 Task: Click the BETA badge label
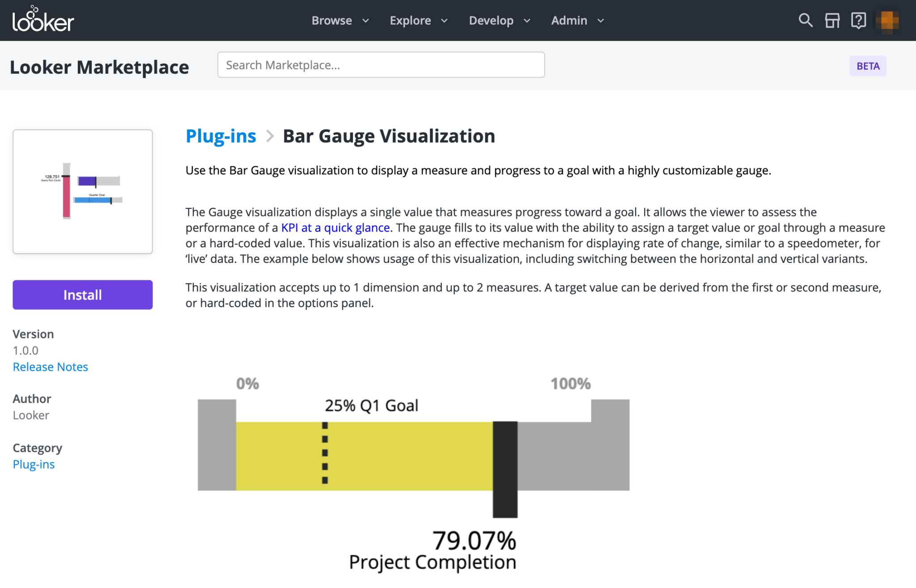pyautogui.click(x=867, y=66)
